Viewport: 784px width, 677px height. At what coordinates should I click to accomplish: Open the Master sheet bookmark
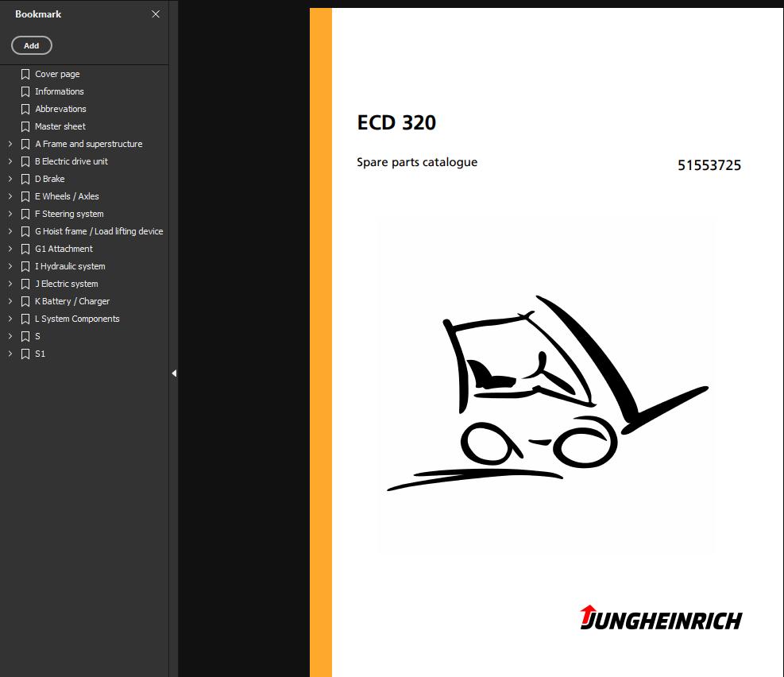point(60,126)
